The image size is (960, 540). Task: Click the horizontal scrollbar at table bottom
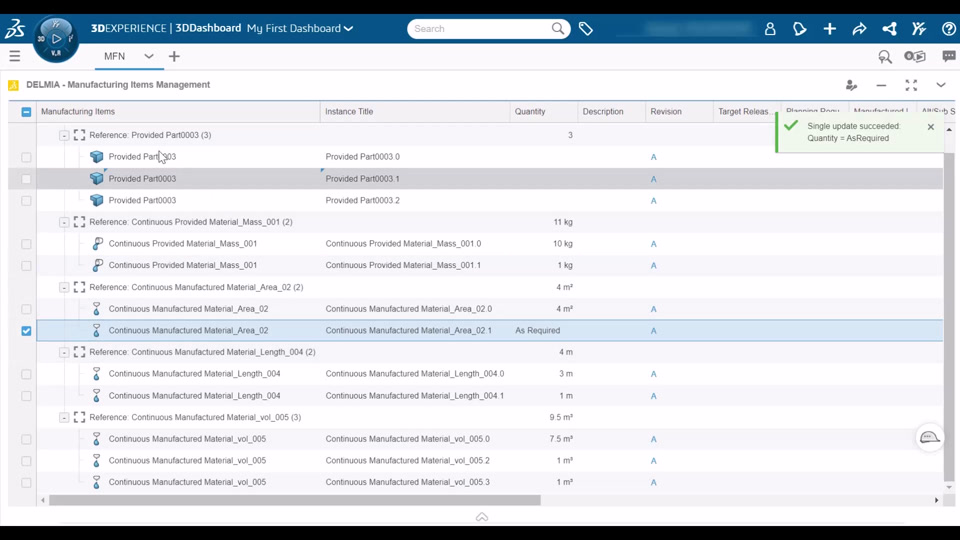tap(294, 500)
